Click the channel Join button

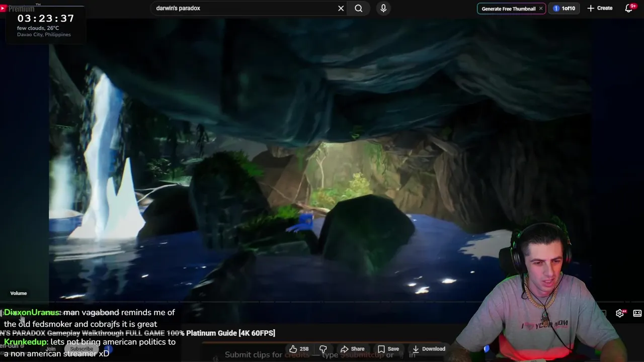(x=50, y=349)
